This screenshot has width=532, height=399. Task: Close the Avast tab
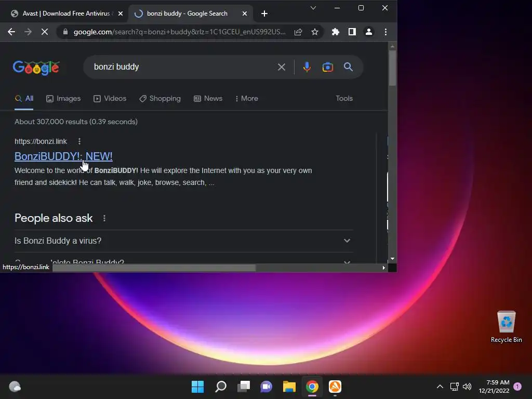121,14
